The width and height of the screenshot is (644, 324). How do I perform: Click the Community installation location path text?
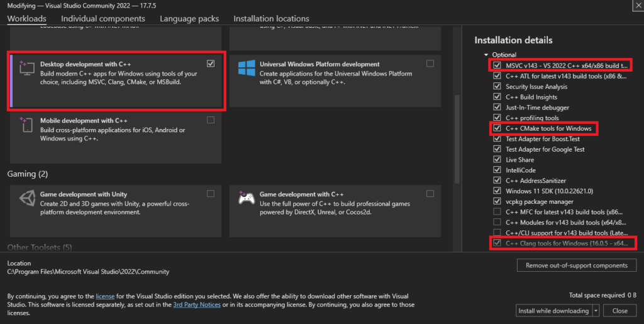click(88, 271)
